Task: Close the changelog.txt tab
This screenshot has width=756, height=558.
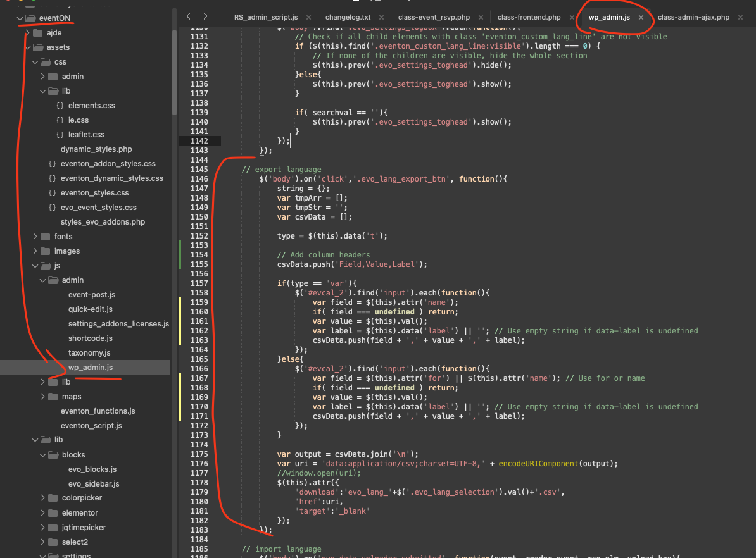Action: click(x=381, y=17)
